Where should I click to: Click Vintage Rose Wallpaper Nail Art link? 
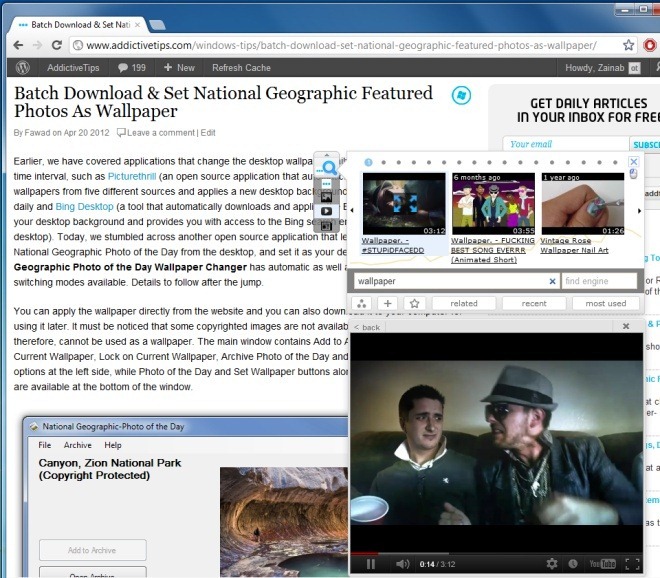574,245
